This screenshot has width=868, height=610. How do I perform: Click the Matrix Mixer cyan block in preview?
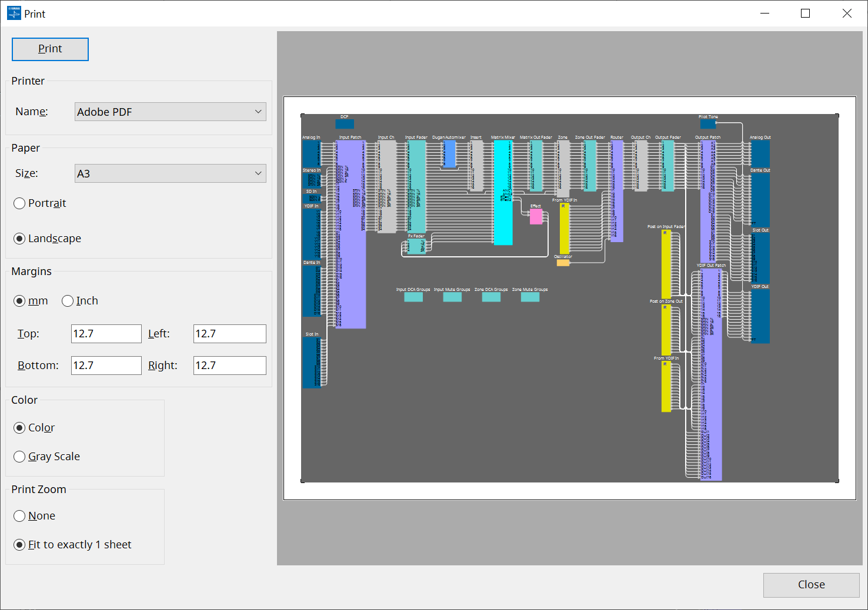tap(503, 194)
